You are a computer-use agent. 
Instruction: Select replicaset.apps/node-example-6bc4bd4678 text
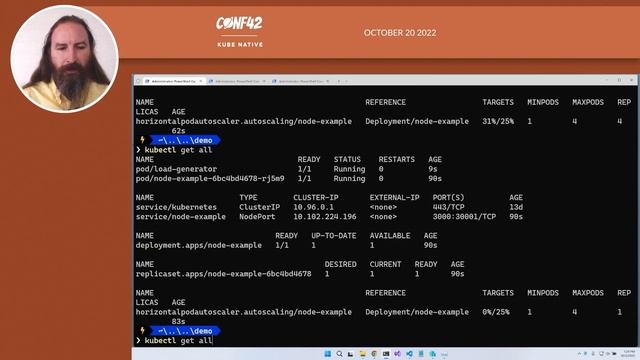tap(223, 274)
